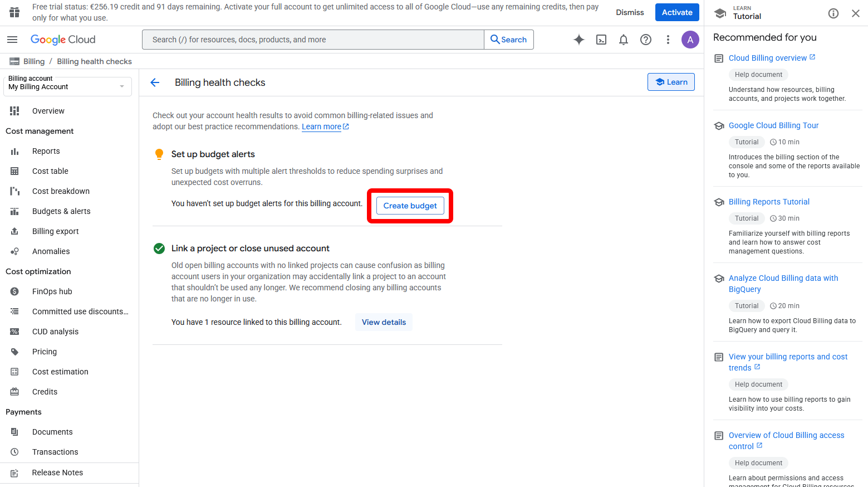Screen dimensions: 868x487
Task: Open the three-dot settings and utilities menu
Action: pyautogui.click(x=668, y=40)
